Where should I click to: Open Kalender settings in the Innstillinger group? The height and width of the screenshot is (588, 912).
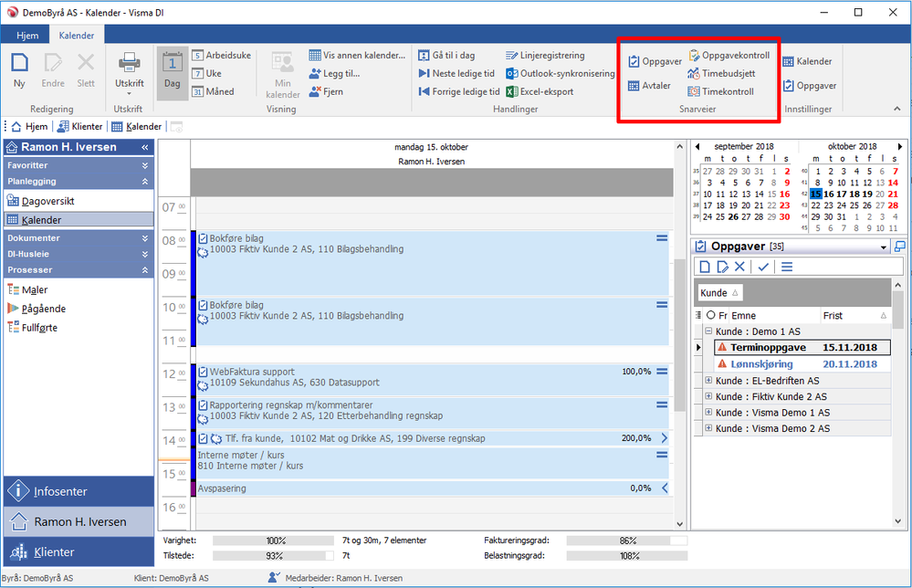[807, 61]
